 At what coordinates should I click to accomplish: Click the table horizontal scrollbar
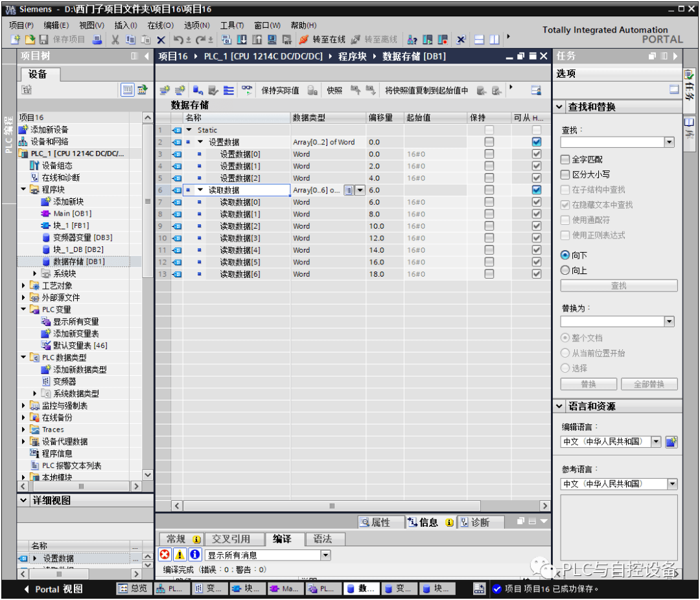332,506
